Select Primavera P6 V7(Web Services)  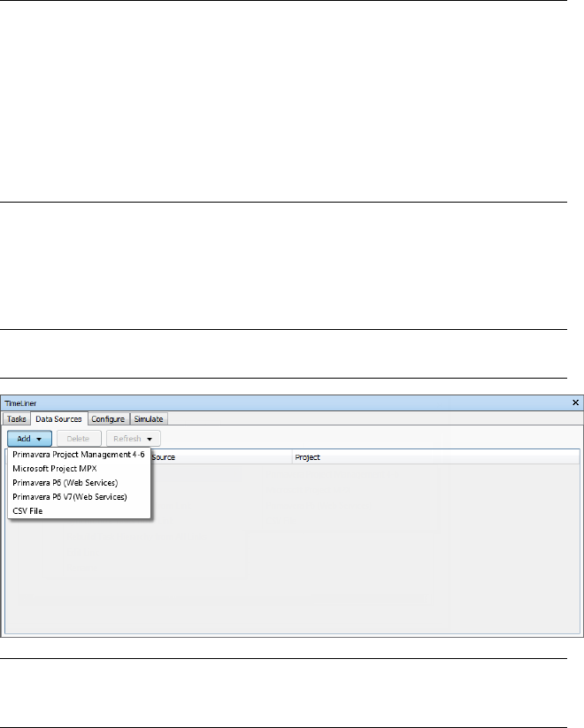[x=79, y=497]
